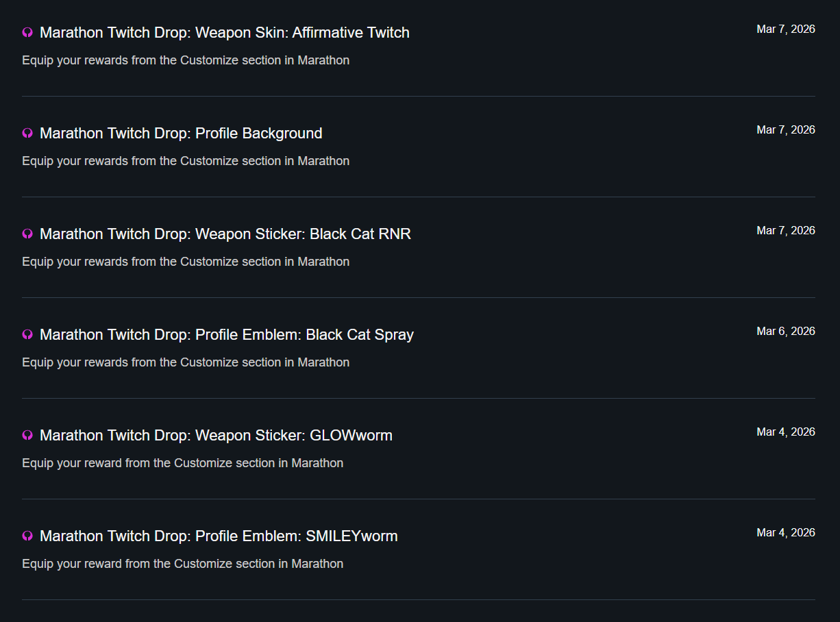Select the Weapon Sticker: Black Cat RNR title
Image resolution: width=840 pixels, height=622 pixels.
[225, 234]
